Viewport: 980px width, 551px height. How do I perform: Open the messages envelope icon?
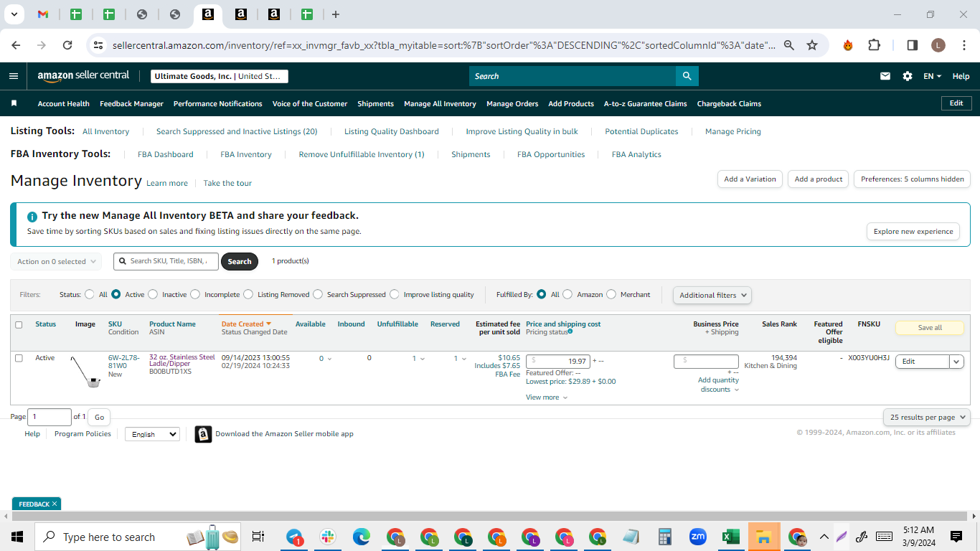point(885,76)
